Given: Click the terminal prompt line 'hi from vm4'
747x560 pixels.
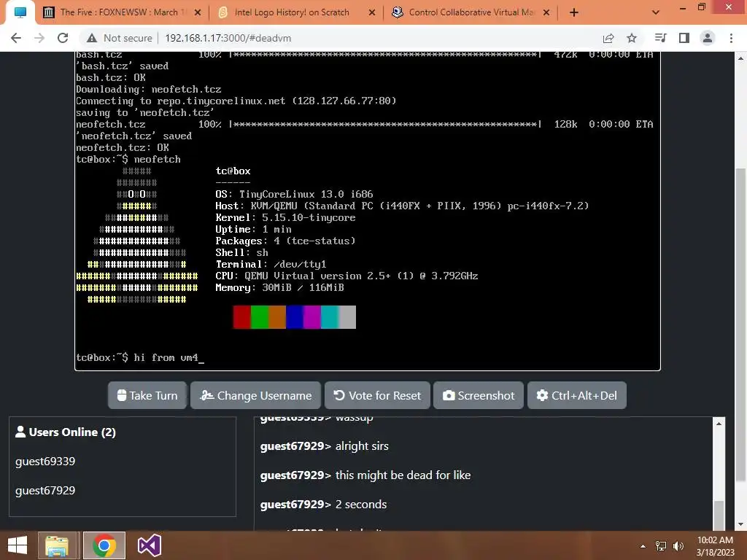Looking at the screenshot, I should pos(140,357).
